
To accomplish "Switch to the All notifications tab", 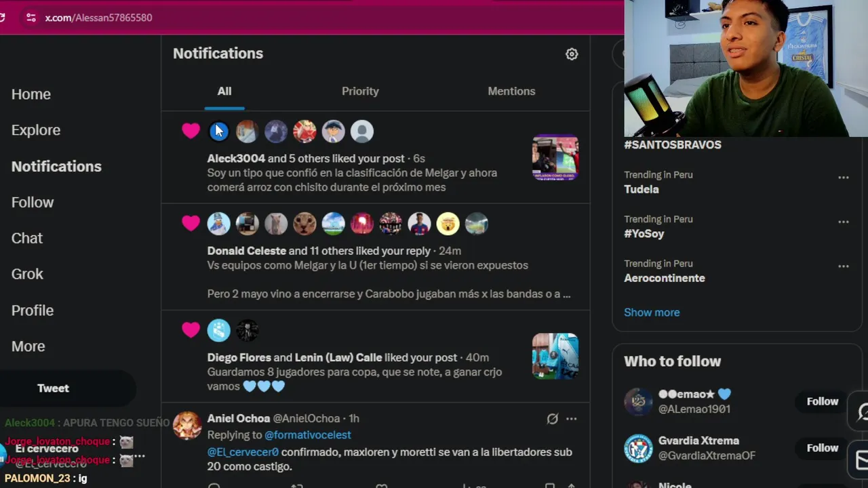I will [x=224, y=91].
